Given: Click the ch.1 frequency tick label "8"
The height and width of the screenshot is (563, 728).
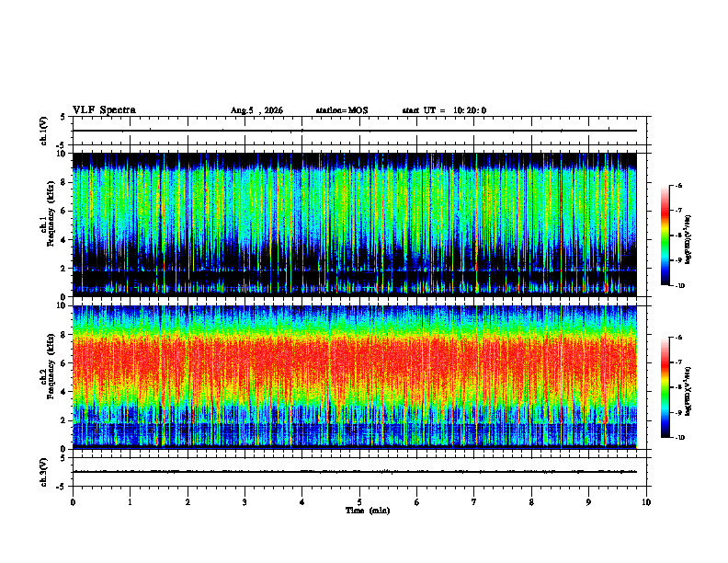Looking at the screenshot, I should [x=65, y=182].
